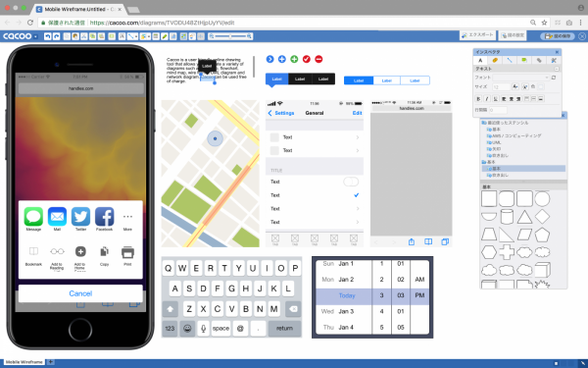Open the font dropdown in the inspector
Screen dimensions: 588x368
click(521, 78)
